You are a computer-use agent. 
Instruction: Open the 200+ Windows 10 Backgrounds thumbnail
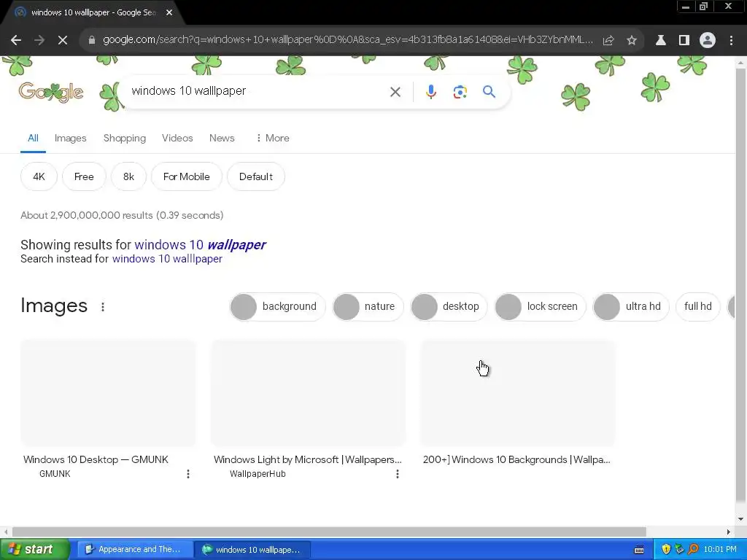[518, 393]
